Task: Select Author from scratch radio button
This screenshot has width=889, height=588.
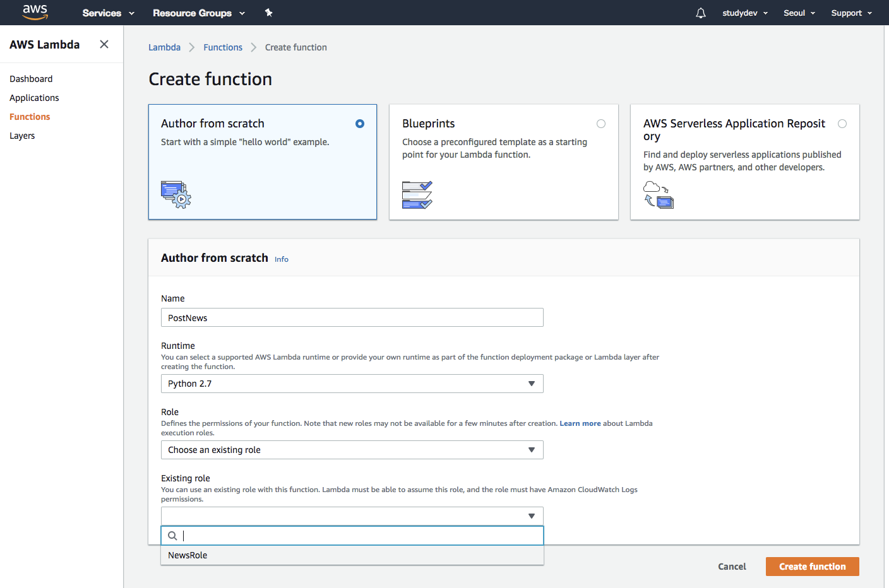Action: pyautogui.click(x=360, y=124)
